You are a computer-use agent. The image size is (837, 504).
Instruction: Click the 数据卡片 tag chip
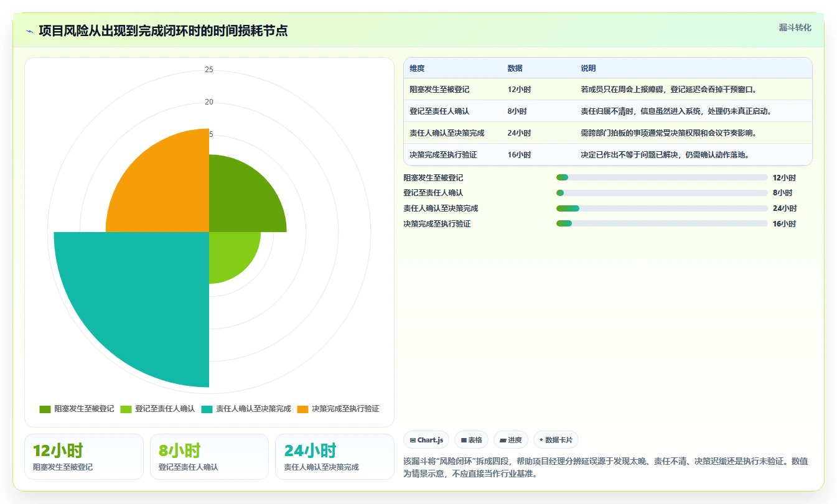coord(556,440)
